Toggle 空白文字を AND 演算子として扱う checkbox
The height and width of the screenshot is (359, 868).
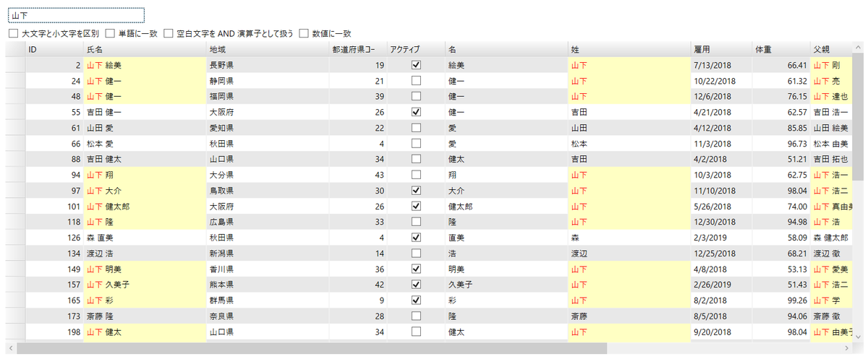tap(169, 33)
